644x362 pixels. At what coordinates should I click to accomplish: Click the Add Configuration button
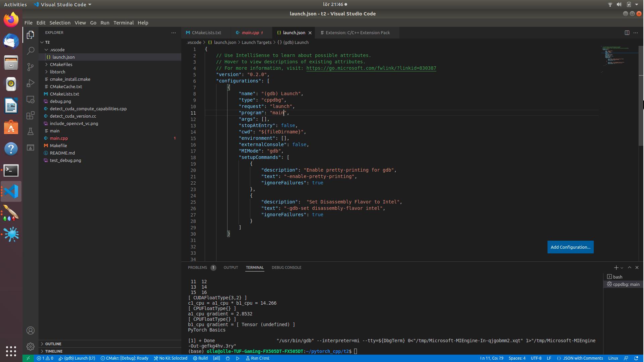570,247
